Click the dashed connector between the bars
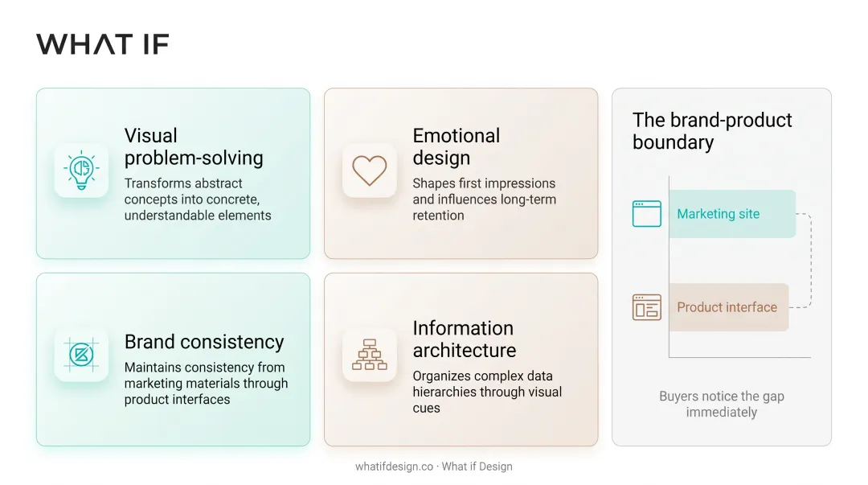The width and height of the screenshot is (868, 485). click(x=811, y=261)
